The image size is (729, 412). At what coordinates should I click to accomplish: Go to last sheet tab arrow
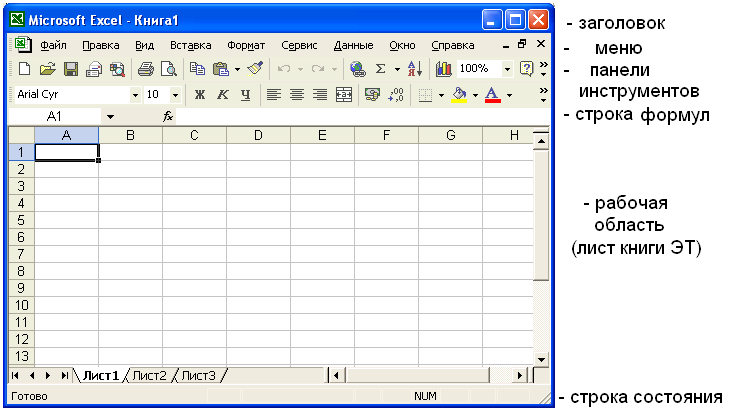tap(65, 375)
